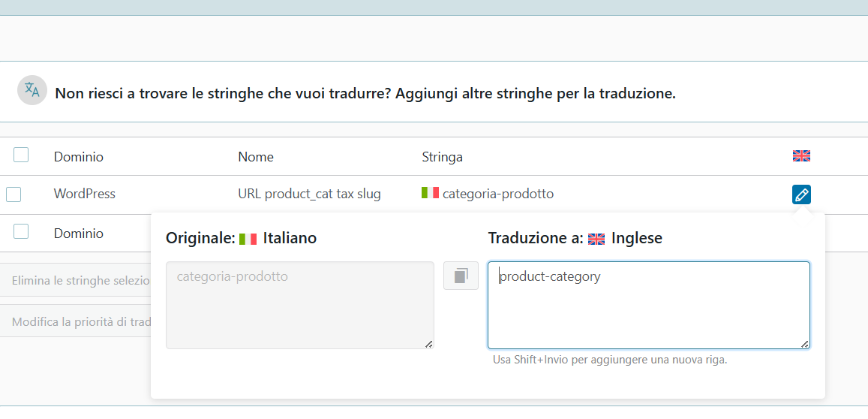Click resize handle of the translation textarea
Screen dimensions: 868x419
click(805, 344)
